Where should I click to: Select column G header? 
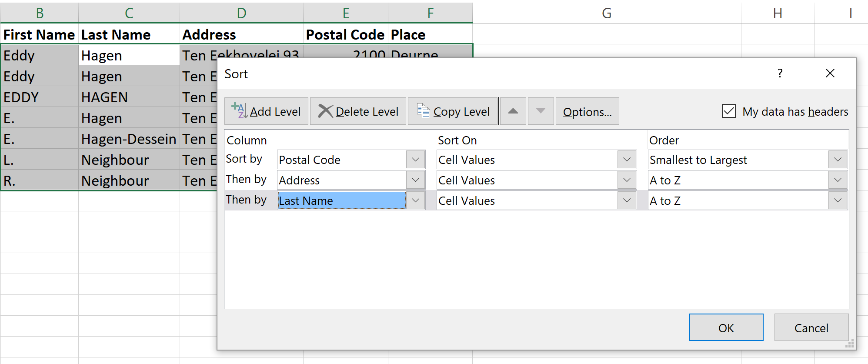pos(607,13)
